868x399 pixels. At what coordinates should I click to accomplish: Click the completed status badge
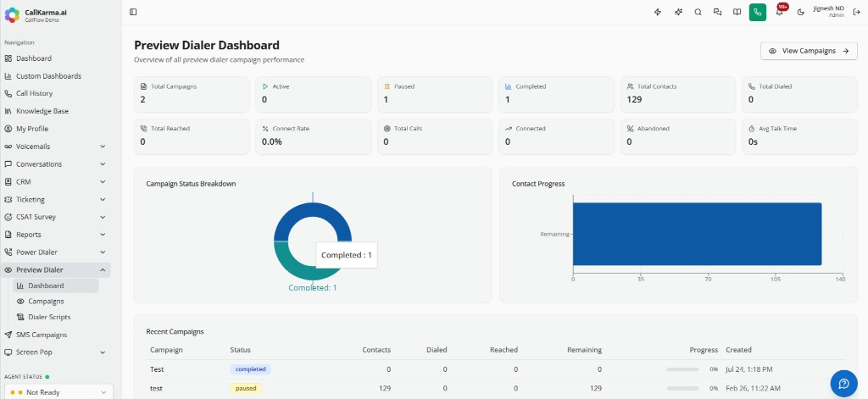pyautogui.click(x=250, y=369)
